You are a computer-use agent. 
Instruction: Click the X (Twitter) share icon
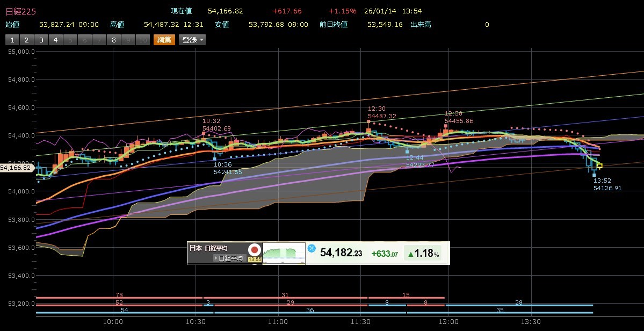point(311,248)
